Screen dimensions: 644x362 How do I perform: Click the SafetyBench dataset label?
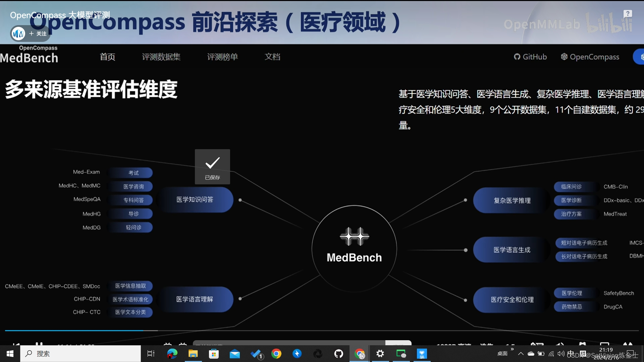pos(619,293)
